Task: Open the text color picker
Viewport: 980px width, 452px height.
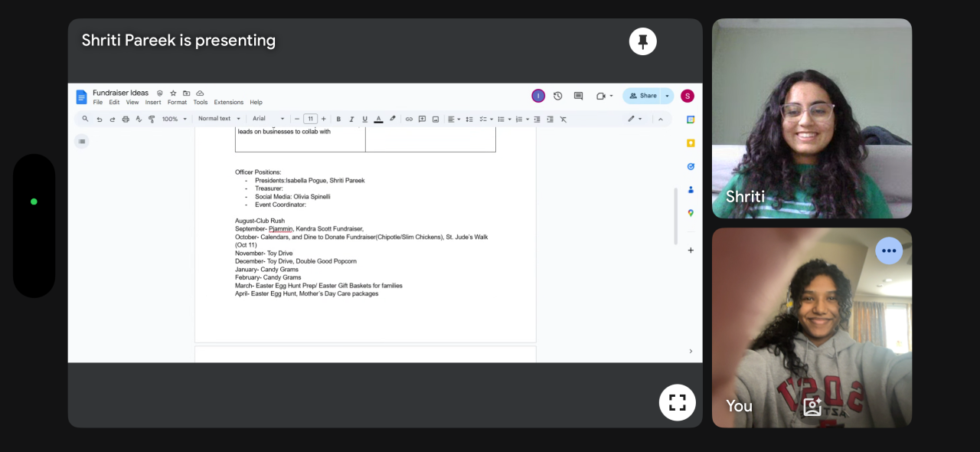Action: pos(378,119)
